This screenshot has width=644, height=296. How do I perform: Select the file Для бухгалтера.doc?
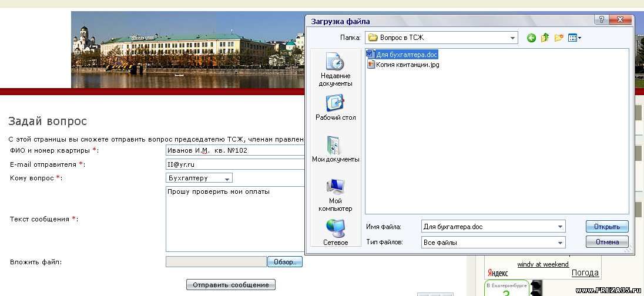click(x=402, y=54)
